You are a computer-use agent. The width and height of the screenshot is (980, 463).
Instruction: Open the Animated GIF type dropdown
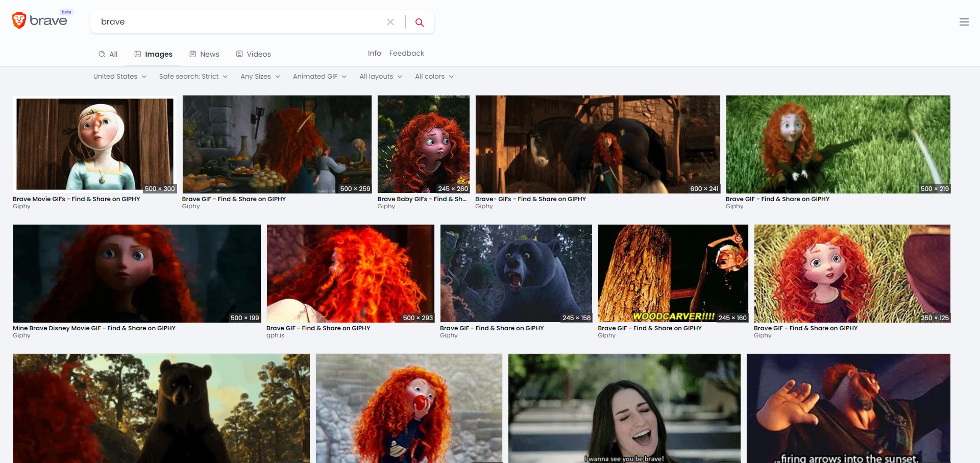coord(320,77)
